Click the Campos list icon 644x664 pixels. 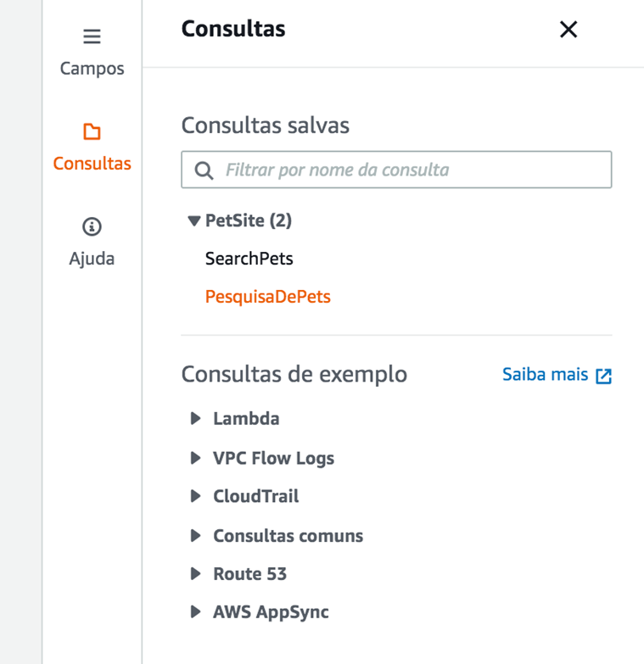(x=92, y=37)
